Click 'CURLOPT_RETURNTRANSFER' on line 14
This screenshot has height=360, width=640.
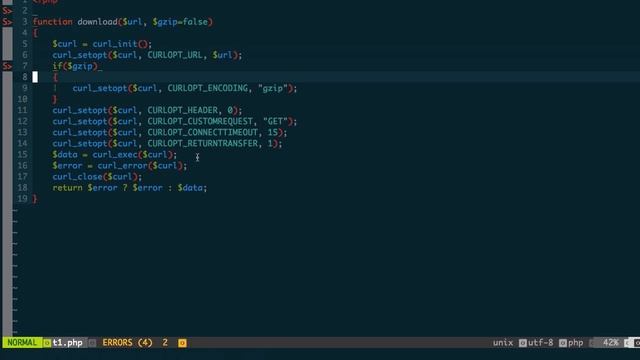[202, 143]
